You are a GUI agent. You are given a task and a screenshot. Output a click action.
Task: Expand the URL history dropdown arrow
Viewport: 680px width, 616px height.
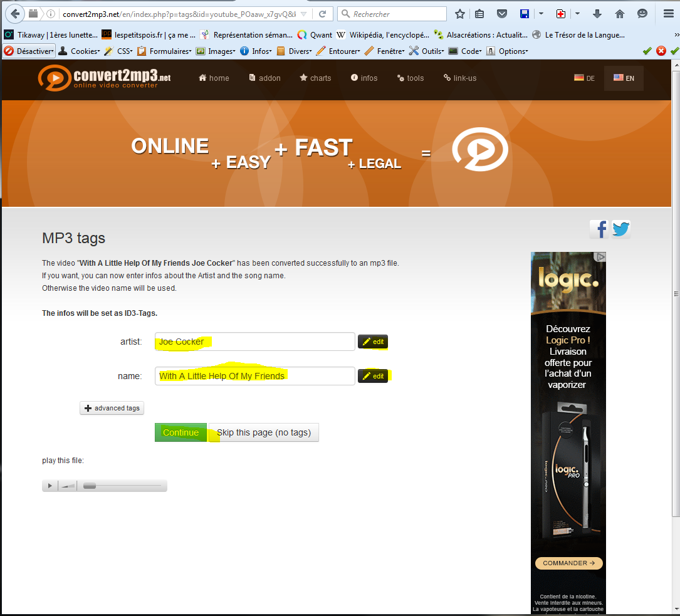303,14
